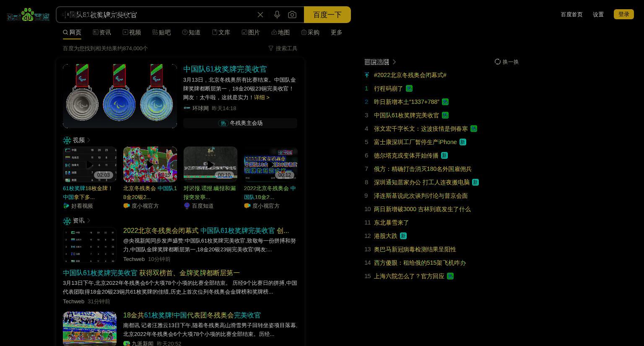644x346 pixels.
Task: Click 详细 > link
Action: [x=262, y=97]
